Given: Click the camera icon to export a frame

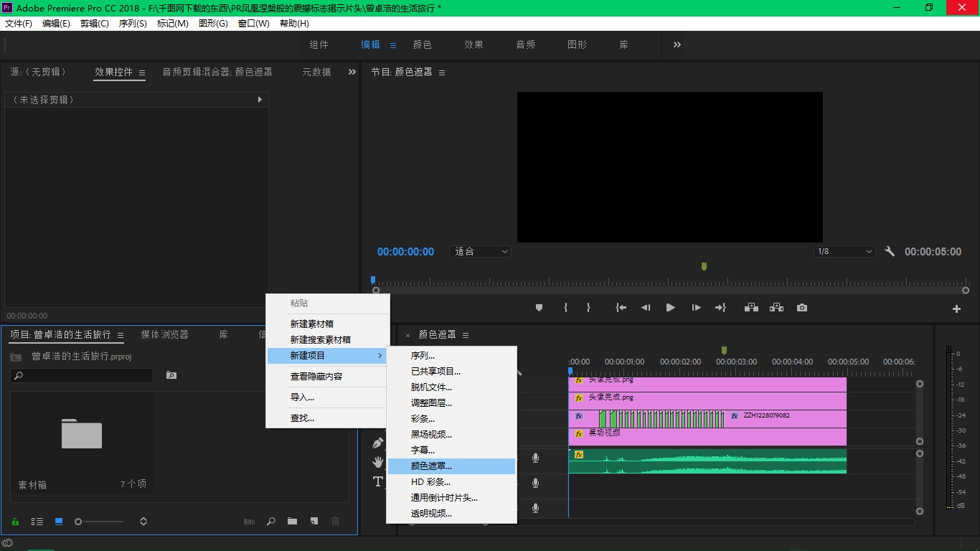Looking at the screenshot, I should coord(801,307).
